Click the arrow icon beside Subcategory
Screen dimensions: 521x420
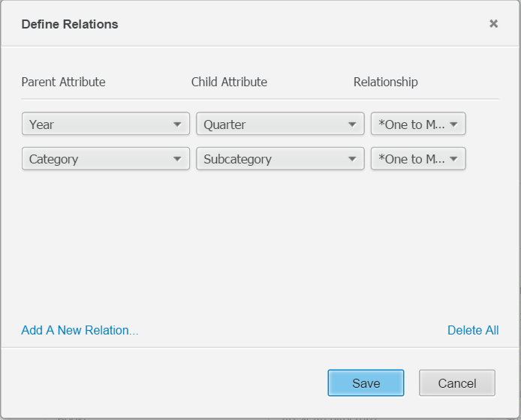tap(351, 159)
